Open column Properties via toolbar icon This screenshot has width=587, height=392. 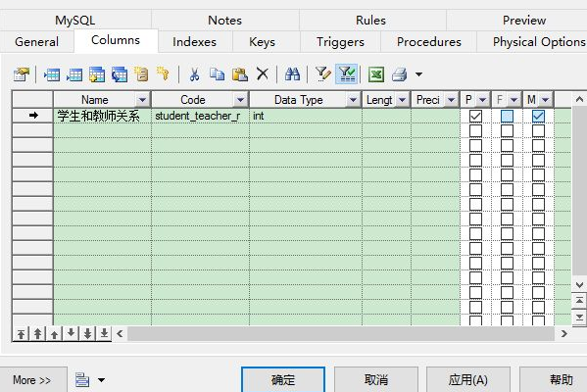pos(22,74)
